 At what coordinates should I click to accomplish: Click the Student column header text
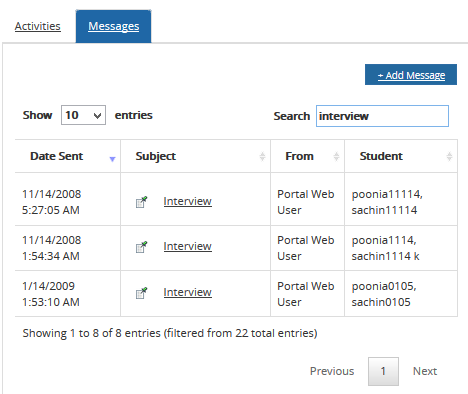[x=381, y=156]
